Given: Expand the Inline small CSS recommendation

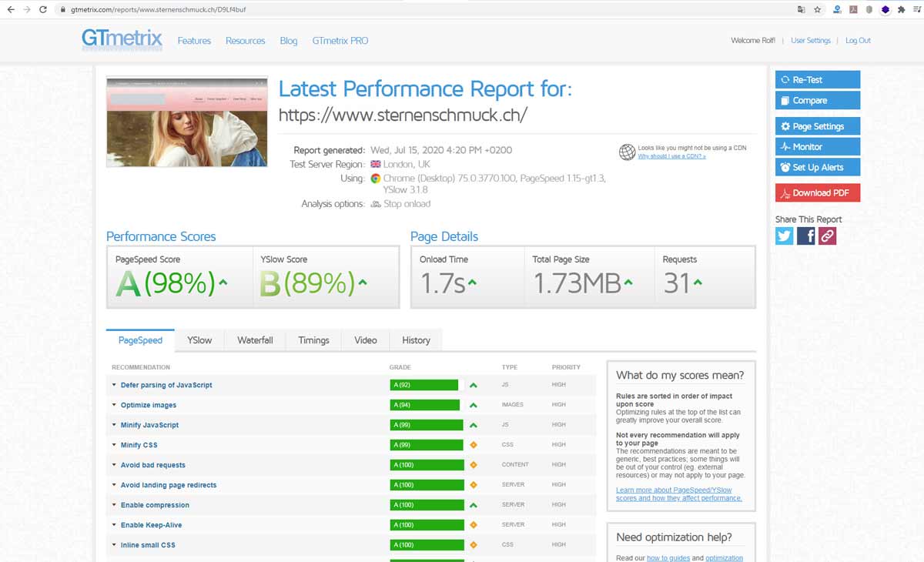Looking at the screenshot, I should point(148,545).
